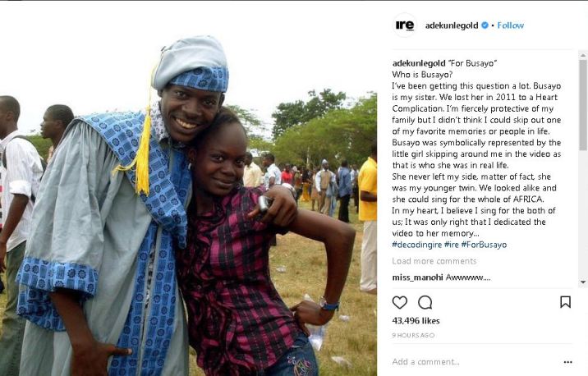Click the scrollbar up arrow
The width and height of the screenshot is (588, 376).
[x=583, y=56]
